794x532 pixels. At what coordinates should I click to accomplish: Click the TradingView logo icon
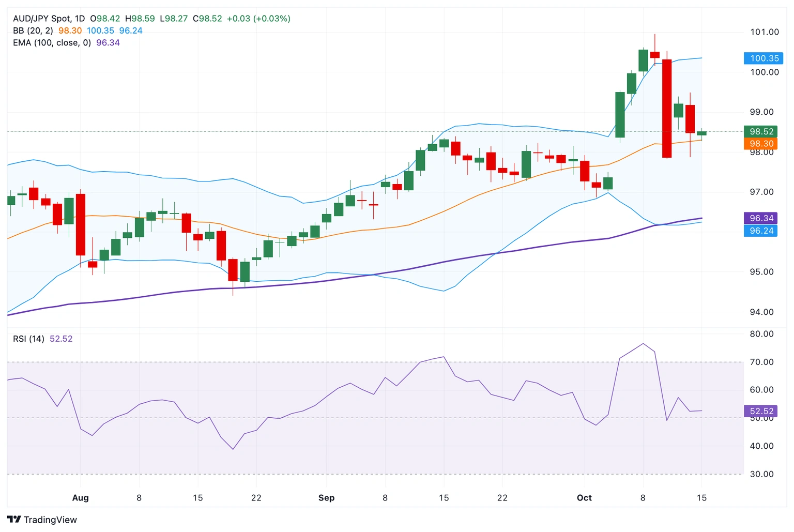[14, 520]
